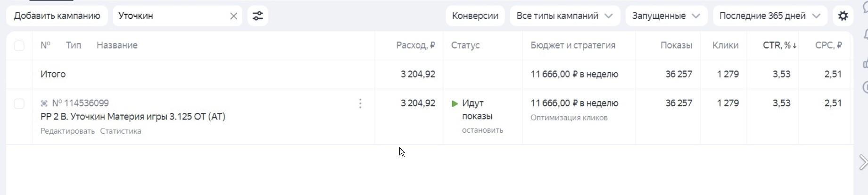
Task: Clear the "Уточкин" search field
Action: [x=233, y=16]
